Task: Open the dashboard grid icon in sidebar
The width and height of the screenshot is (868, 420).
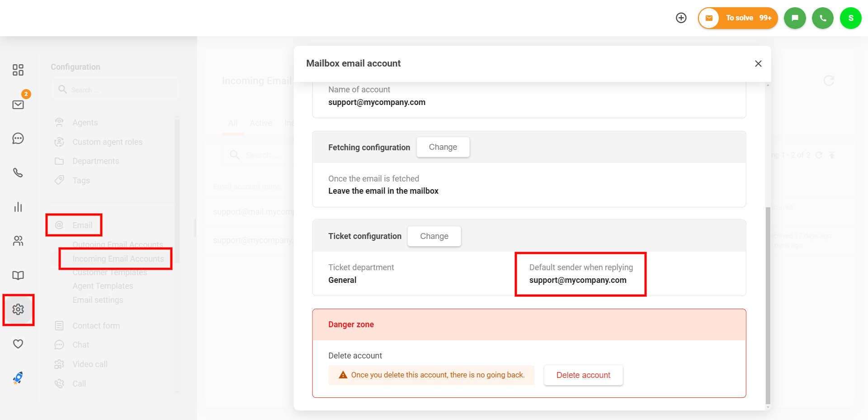Action: coord(18,70)
